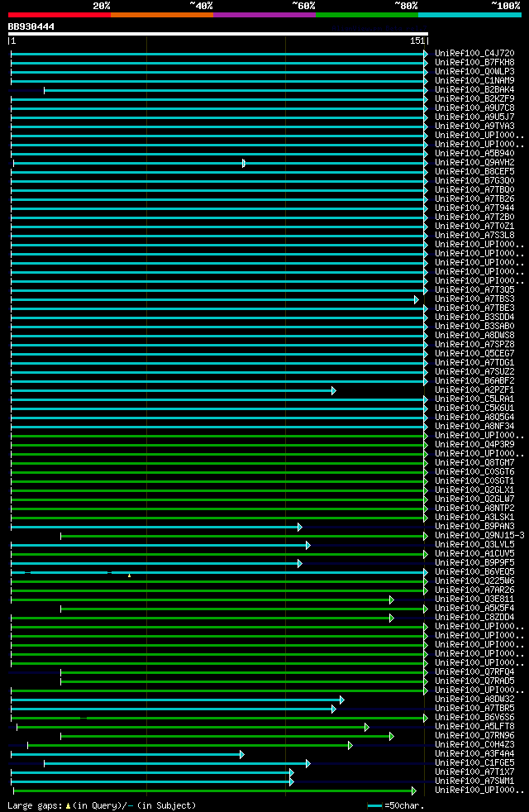529x812 pixels.
Task: Click the end arrow of the UniRef100_C8ZDD4 alignment
Action: click(x=391, y=618)
